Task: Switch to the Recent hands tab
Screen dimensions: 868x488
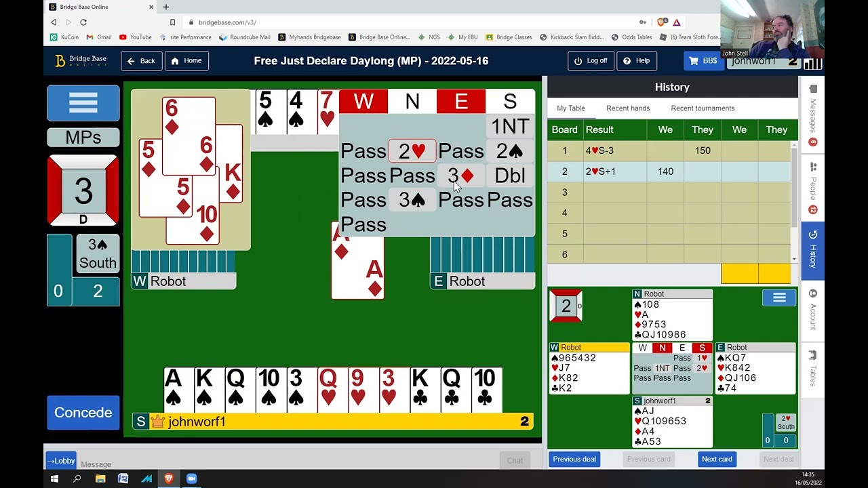Action: point(628,108)
